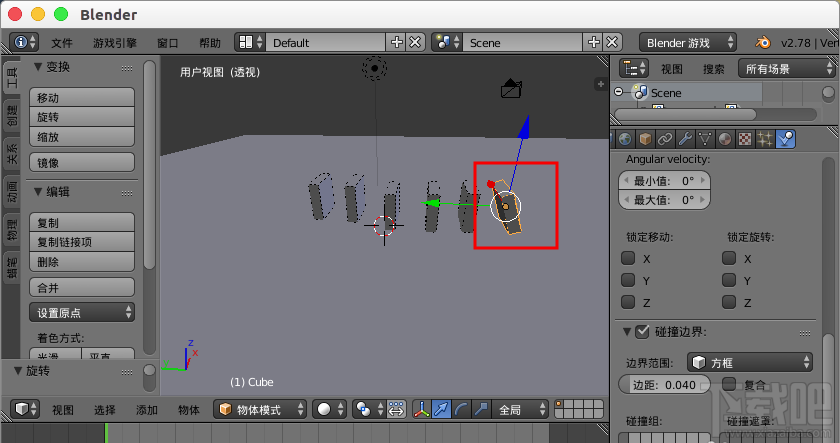Open the Blender 游戏 engine dropdown

688,42
